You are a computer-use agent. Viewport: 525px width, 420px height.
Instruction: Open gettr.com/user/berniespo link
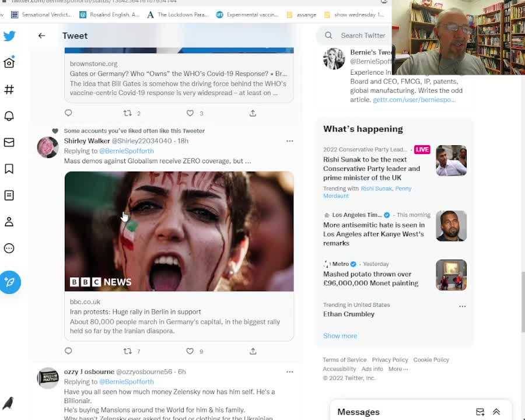pyautogui.click(x=414, y=100)
